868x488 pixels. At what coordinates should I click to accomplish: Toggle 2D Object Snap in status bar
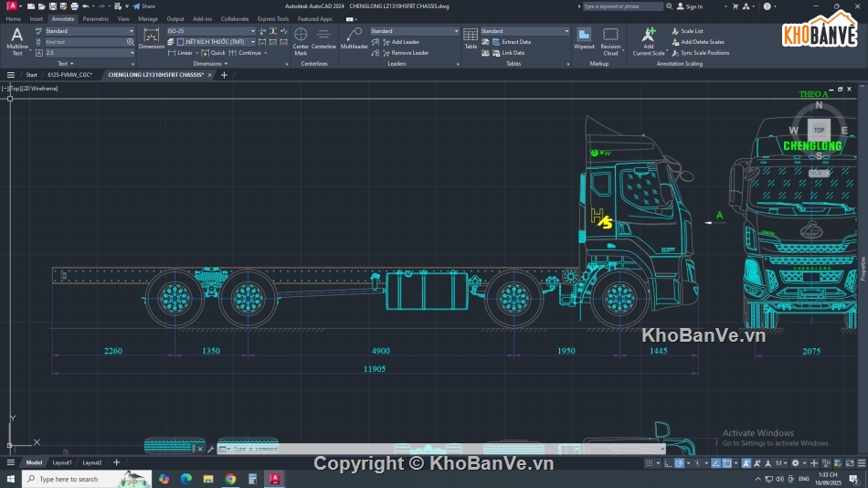click(727, 463)
